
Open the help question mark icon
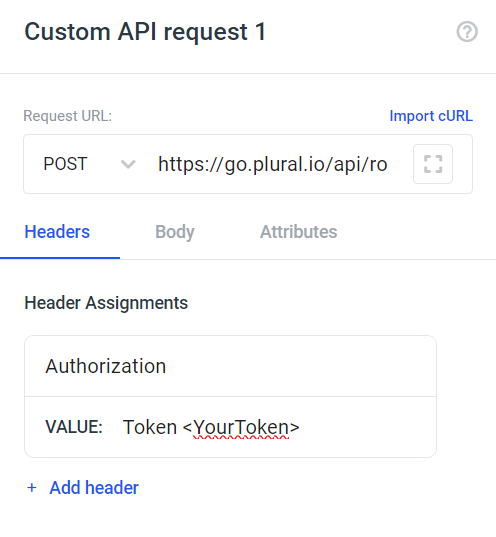pos(467,32)
